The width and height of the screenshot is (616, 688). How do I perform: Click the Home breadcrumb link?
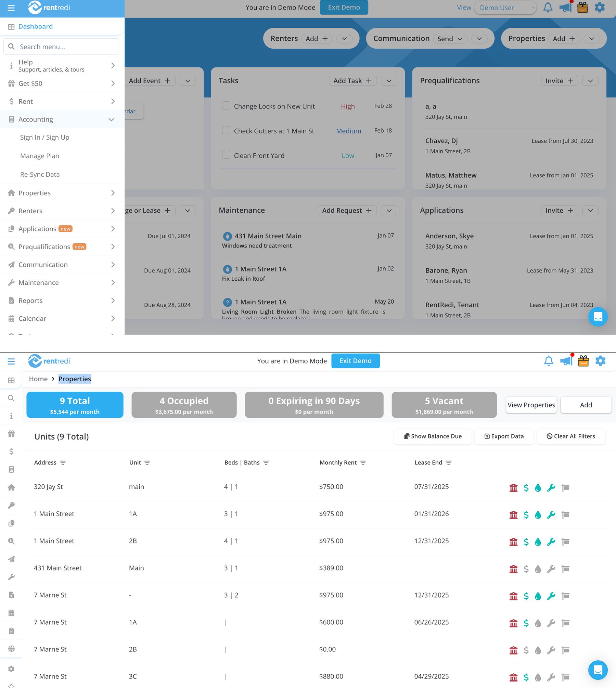(38, 379)
